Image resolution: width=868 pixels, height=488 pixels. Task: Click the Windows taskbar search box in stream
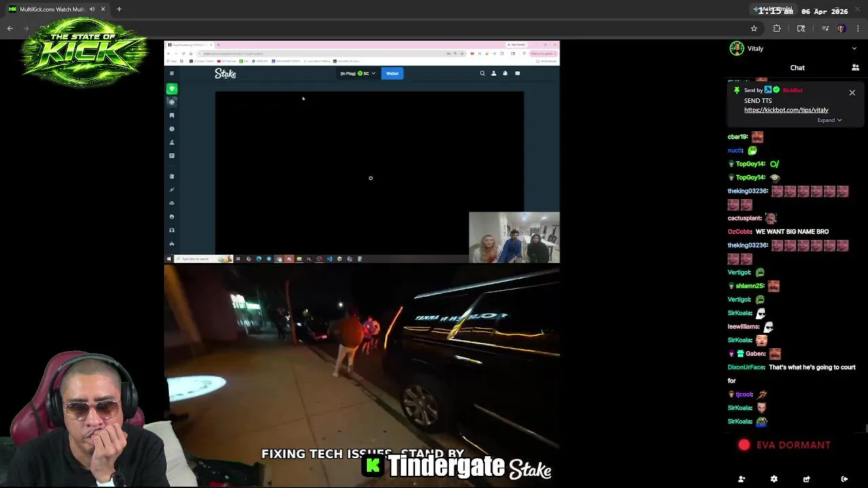pos(203,259)
